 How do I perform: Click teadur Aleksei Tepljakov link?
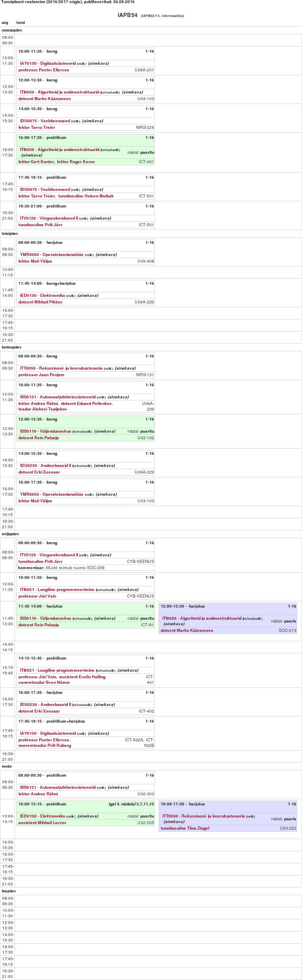pyautogui.click(x=43, y=409)
